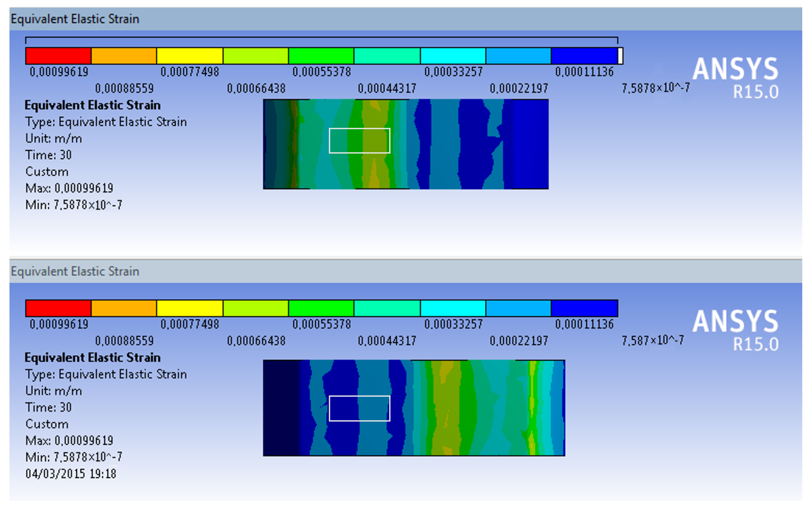This screenshot has width=812, height=512.
Task: Click legend value 0,00033257 in the lower panel
Action: (x=454, y=324)
